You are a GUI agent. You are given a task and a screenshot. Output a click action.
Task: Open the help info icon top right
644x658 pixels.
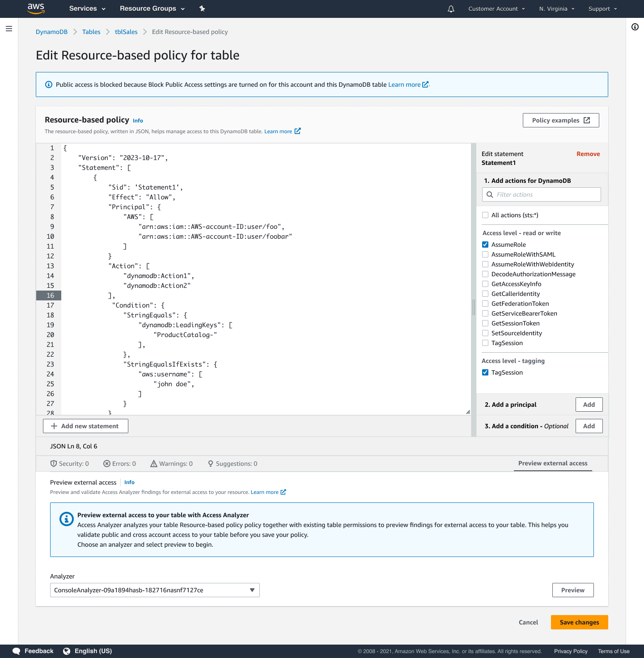point(635,27)
